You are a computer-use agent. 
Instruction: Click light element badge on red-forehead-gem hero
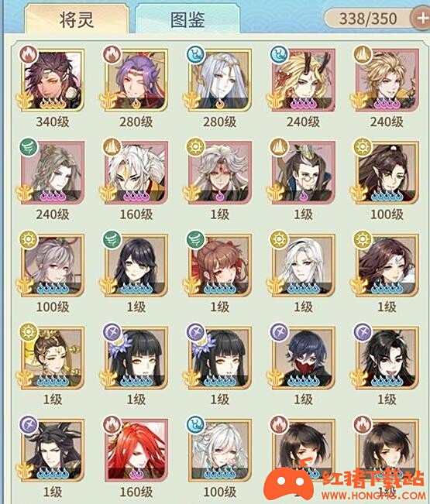(x=195, y=146)
